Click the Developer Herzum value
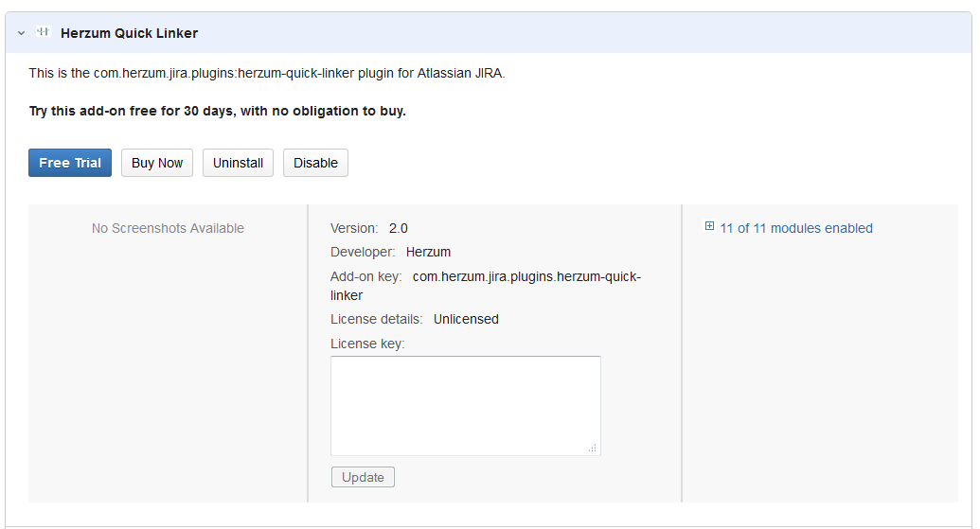This screenshot has width=980, height=529. tap(428, 252)
